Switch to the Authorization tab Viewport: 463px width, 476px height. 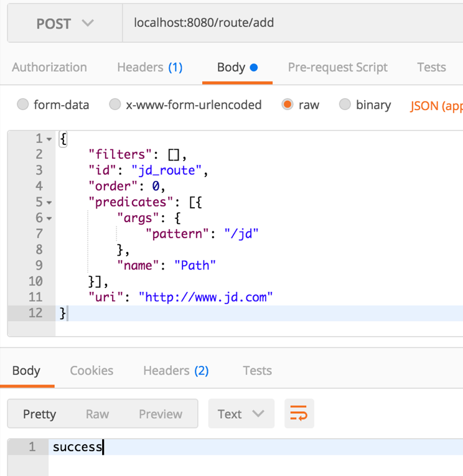pyautogui.click(x=49, y=67)
